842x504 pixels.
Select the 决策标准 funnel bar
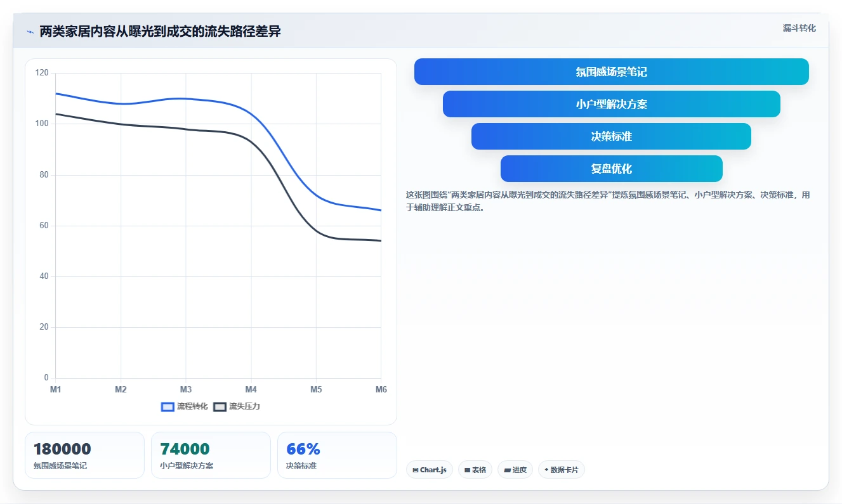(x=611, y=136)
